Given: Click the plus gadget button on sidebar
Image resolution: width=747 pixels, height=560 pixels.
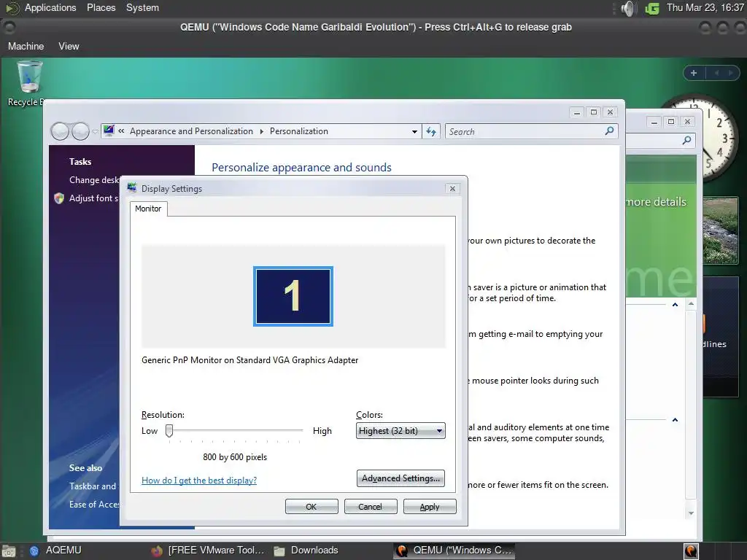Looking at the screenshot, I should tap(694, 73).
